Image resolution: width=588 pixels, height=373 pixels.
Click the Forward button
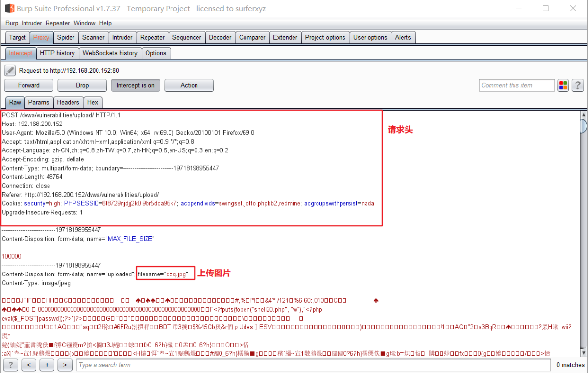[29, 85]
